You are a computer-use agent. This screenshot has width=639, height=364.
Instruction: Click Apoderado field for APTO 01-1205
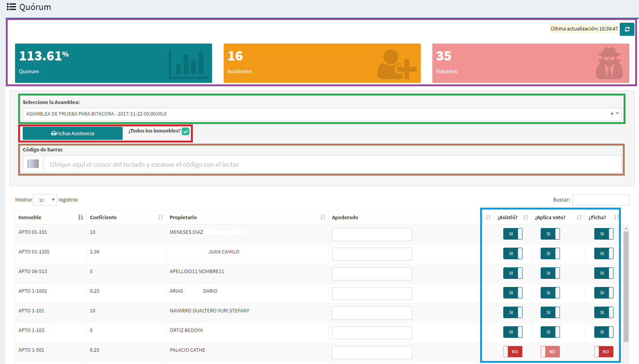[372, 254]
